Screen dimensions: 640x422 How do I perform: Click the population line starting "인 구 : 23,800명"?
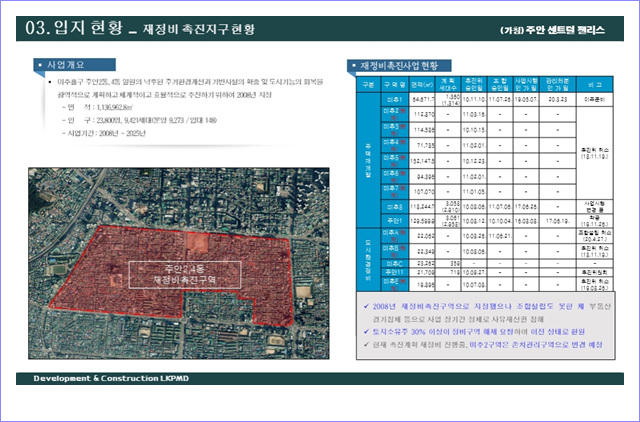click(139, 120)
